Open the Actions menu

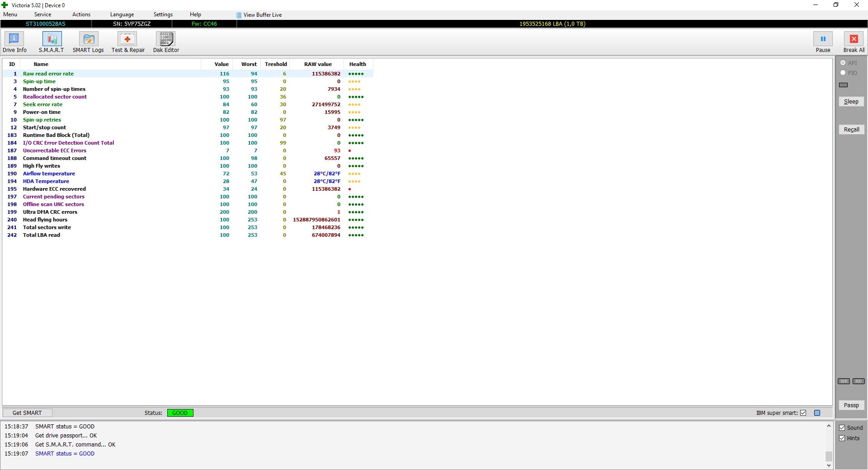pos(81,14)
